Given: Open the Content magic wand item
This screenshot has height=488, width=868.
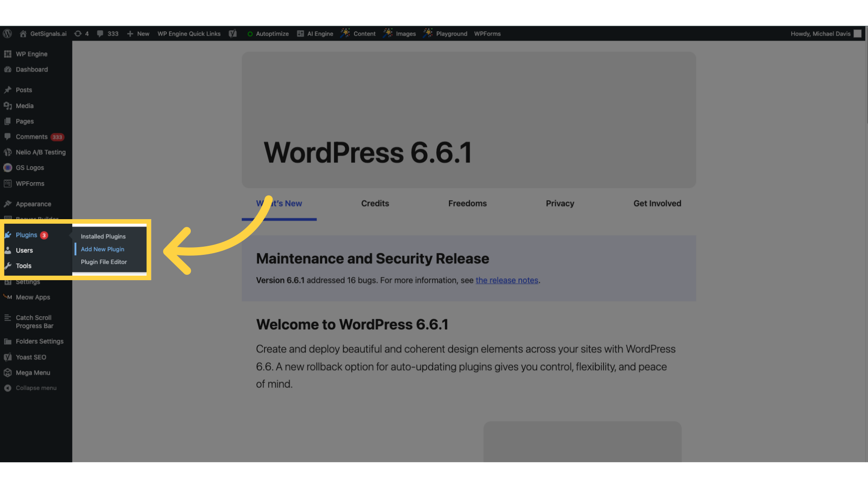Looking at the screenshot, I should pyautogui.click(x=358, y=33).
